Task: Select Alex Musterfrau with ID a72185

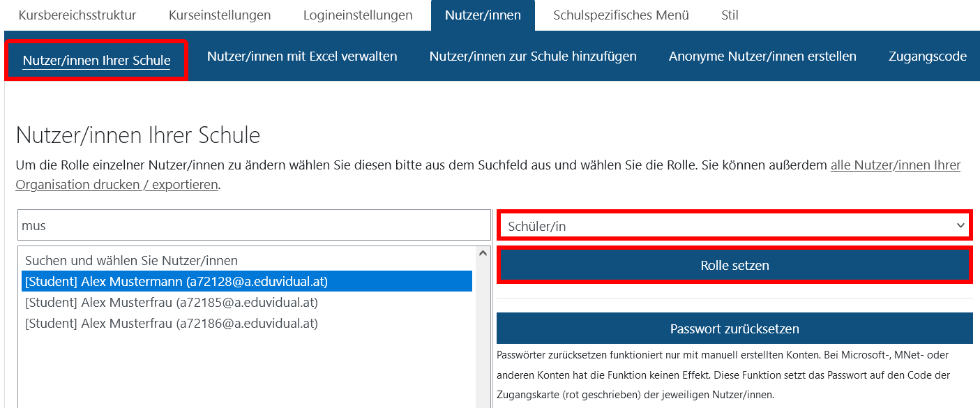Action: pyautogui.click(x=172, y=303)
